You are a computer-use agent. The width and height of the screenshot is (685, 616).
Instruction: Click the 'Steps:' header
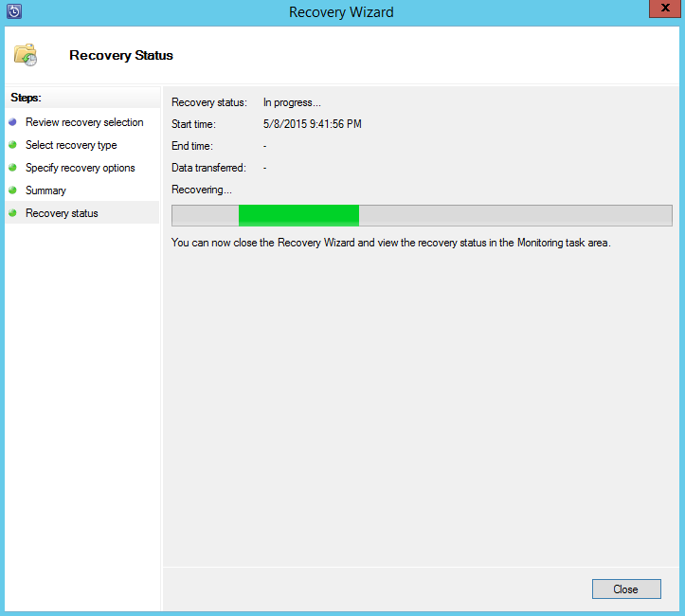(x=26, y=98)
